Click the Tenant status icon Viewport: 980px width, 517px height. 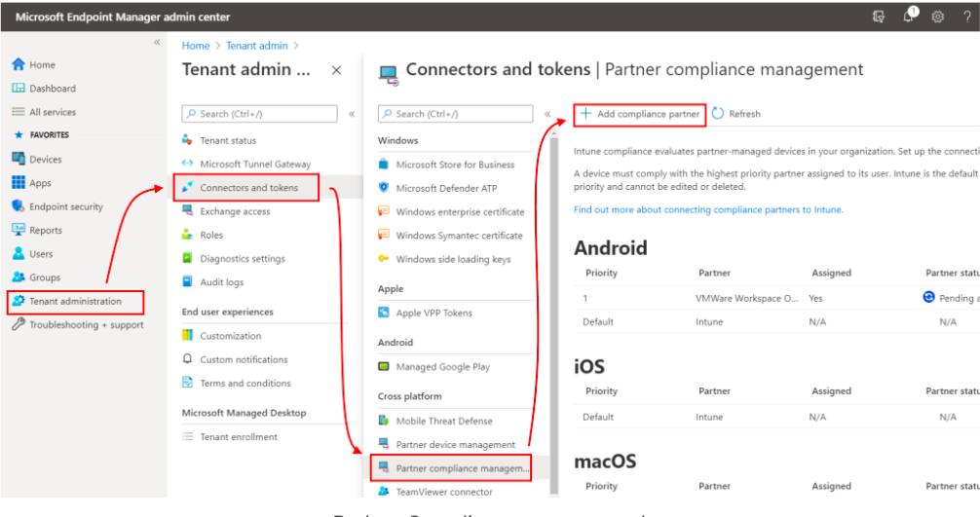point(187,140)
